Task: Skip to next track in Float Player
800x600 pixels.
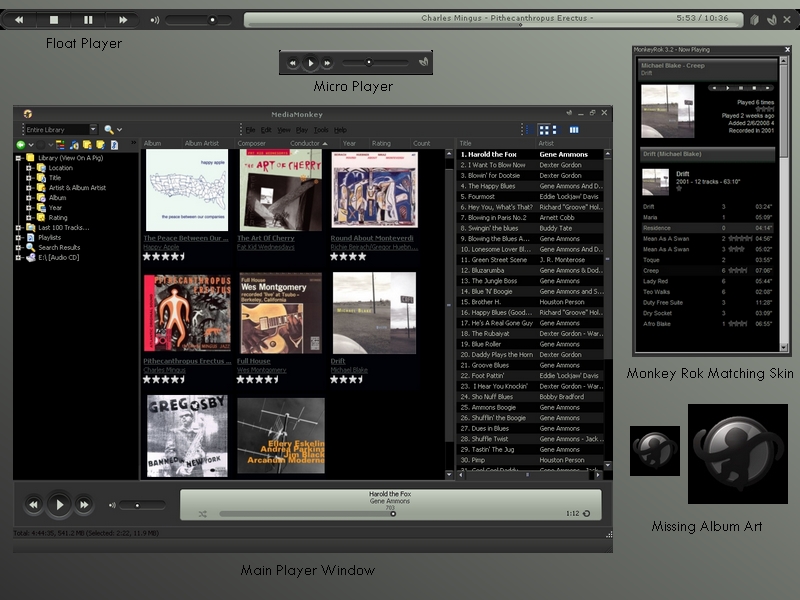Action: coord(123,20)
